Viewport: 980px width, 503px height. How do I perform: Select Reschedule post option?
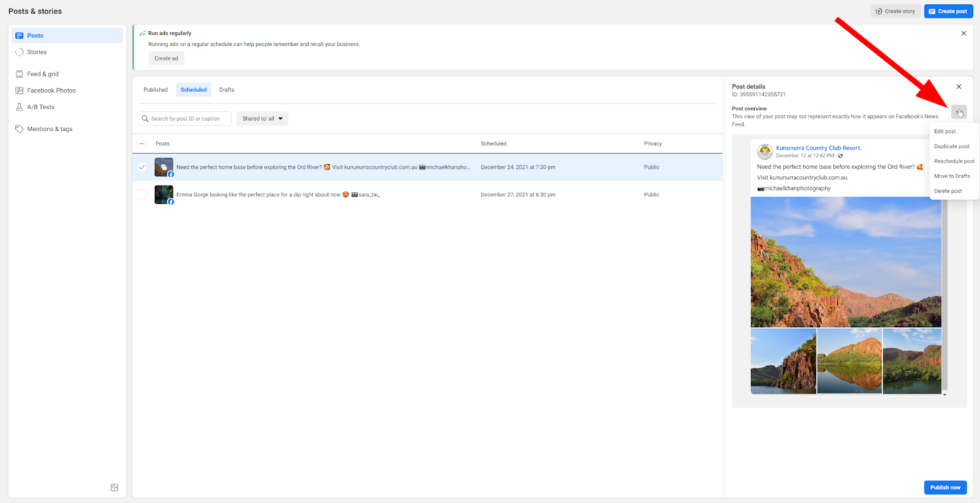point(954,162)
